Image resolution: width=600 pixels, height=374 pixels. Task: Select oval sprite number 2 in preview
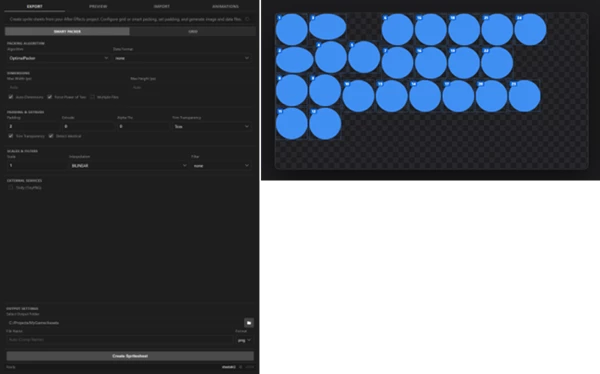point(295,60)
